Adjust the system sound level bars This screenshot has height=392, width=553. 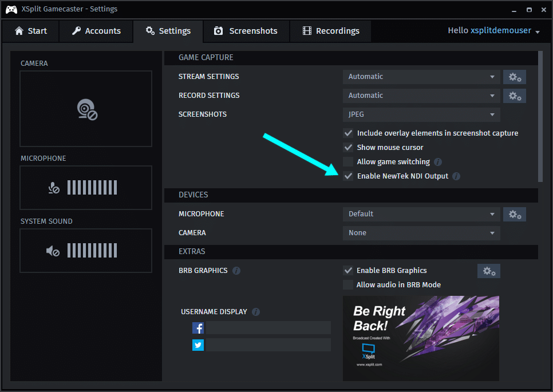click(92, 251)
